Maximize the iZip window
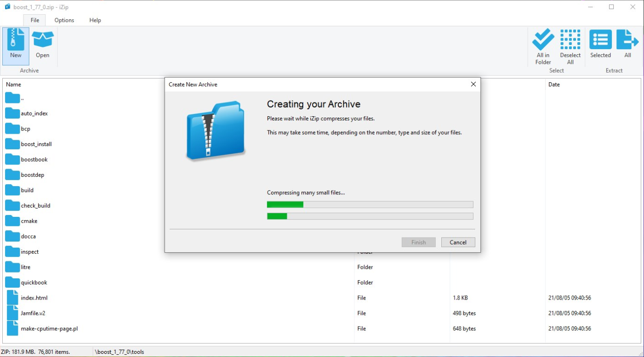The image size is (644, 357). [x=611, y=7]
